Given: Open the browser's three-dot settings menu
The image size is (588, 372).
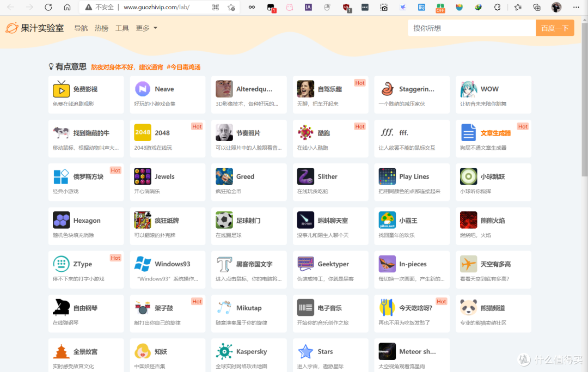Looking at the screenshot, I should point(576,7).
